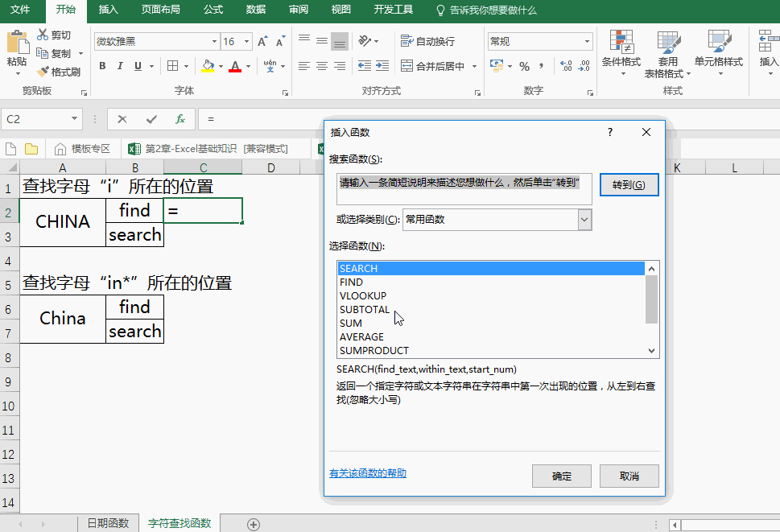
Task: Toggle underline formatting button
Action: click(138, 66)
